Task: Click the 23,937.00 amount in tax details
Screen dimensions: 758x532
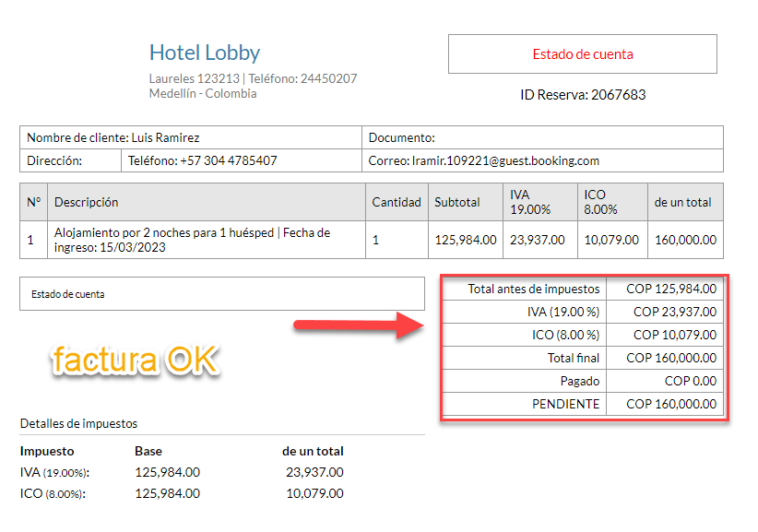Action: [x=314, y=472]
